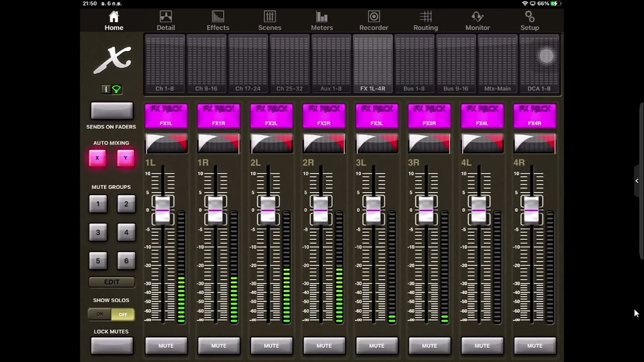Click the green connection status icon

pyautogui.click(x=116, y=89)
